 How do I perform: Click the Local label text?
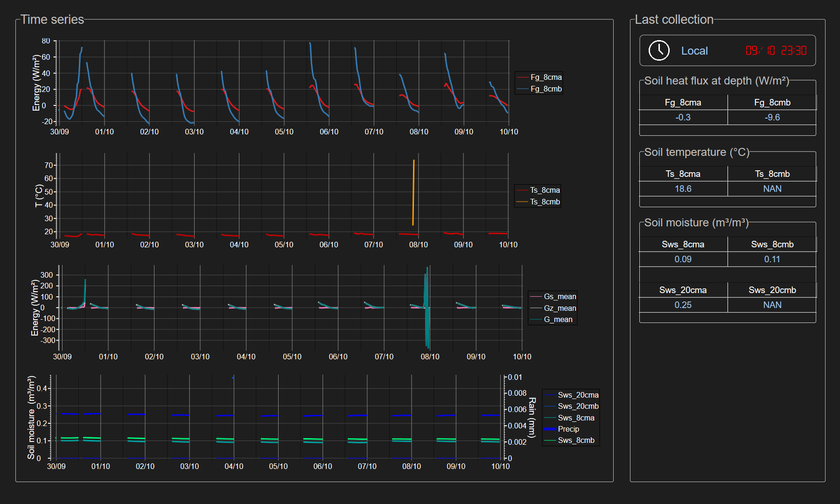tap(694, 51)
